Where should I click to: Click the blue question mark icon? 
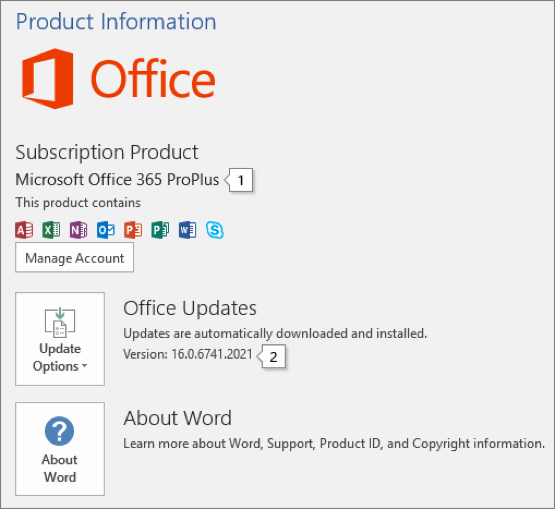[x=59, y=431]
